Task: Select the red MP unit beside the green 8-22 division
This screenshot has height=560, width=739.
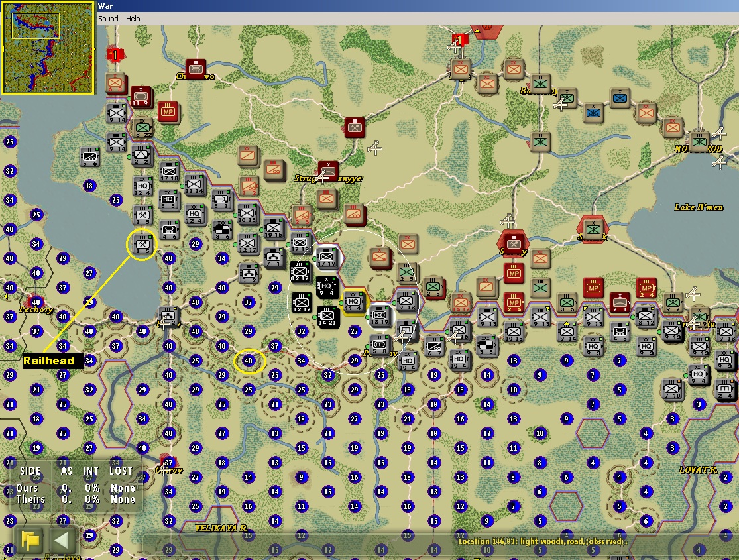Action: pyautogui.click(x=168, y=112)
